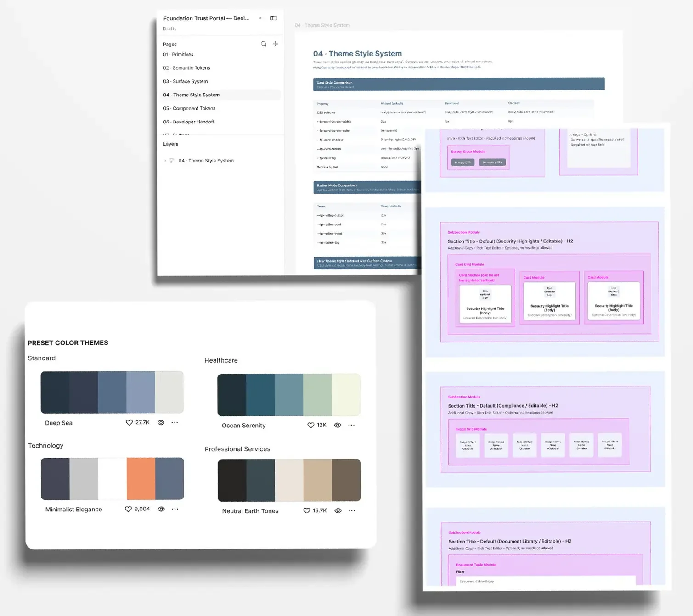Select the --fp-radius-button token row
This screenshot has width=693, height=616.
(367, 215)
